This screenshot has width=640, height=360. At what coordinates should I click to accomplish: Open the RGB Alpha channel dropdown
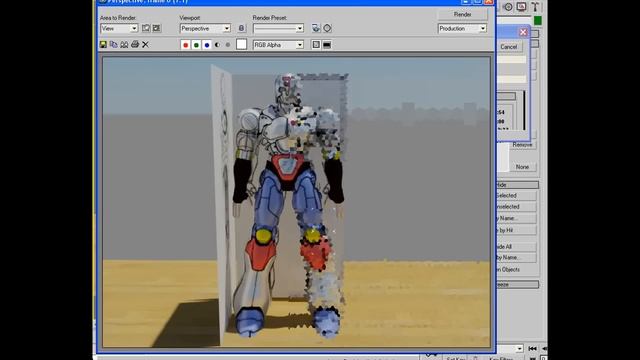[x=278, y=45]
